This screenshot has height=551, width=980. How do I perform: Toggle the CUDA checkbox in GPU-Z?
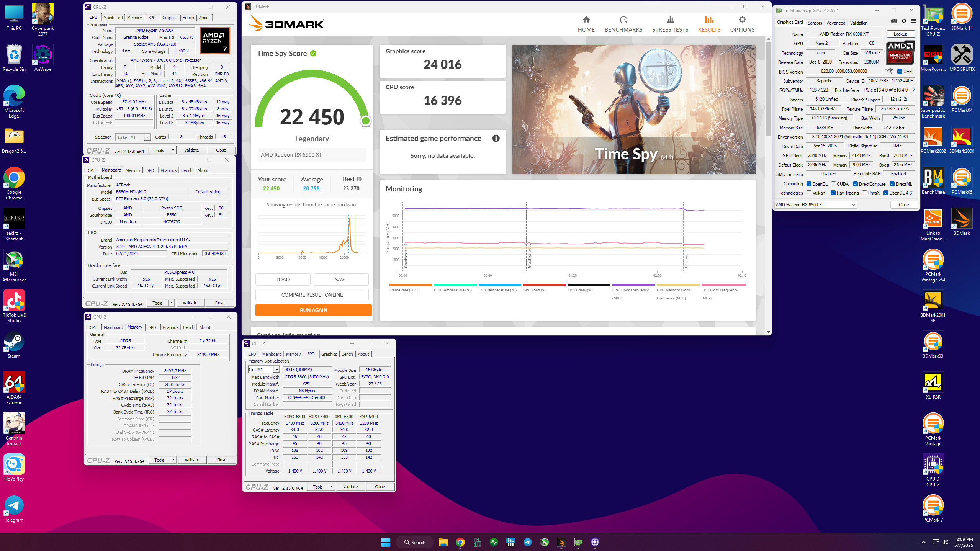point(833,184)
